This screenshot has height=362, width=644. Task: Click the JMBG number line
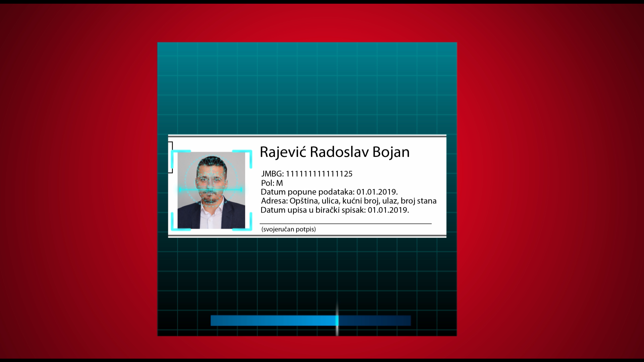307,174
